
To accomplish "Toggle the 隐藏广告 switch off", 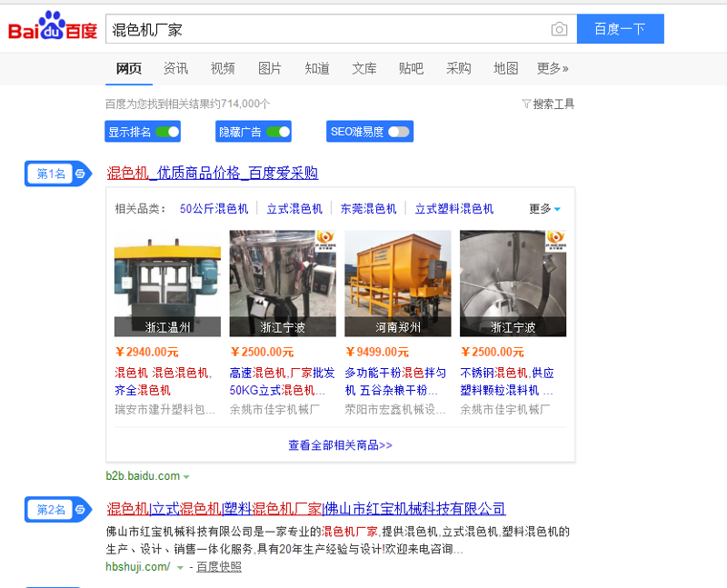I will coord(278,132).
